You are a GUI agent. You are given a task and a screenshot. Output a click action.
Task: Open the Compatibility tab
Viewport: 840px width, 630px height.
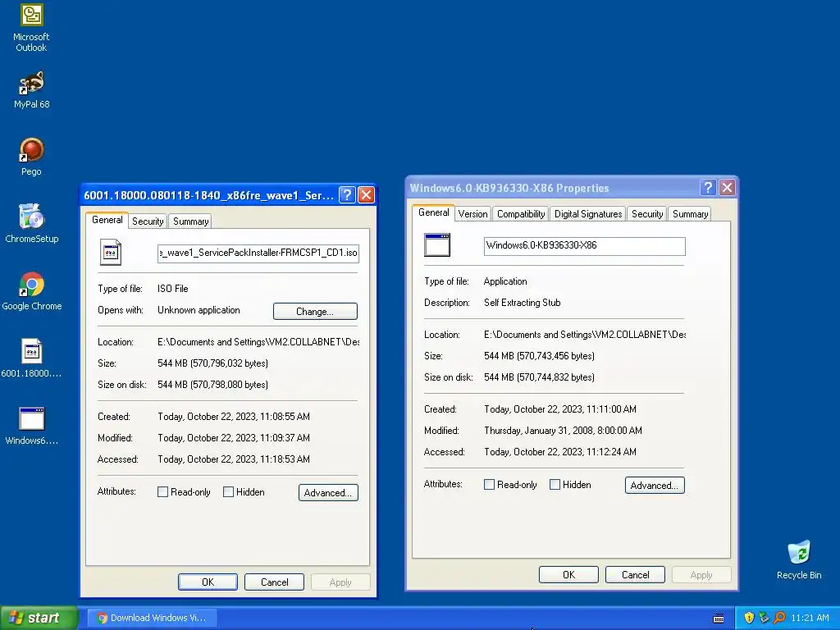point(521,214)
